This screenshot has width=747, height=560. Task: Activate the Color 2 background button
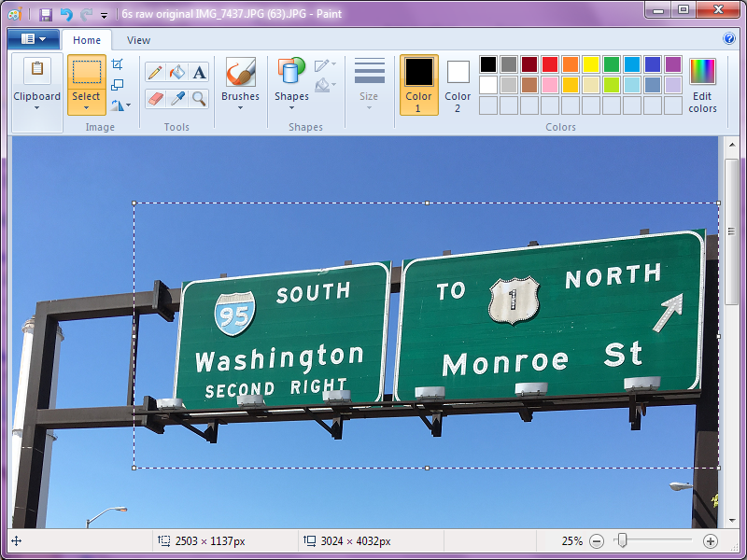click(x=458, y=85)
